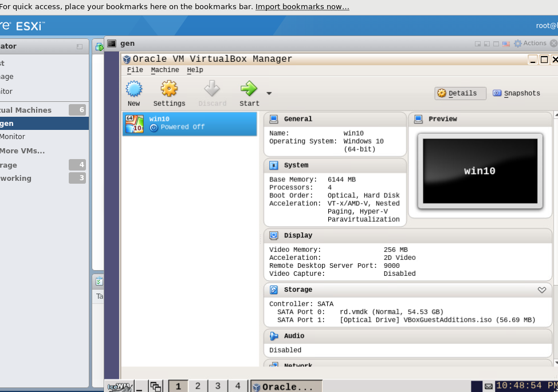Click the Storage section disk icon
The height and width of the screenshot is (392, 558).
click(274, 290)
